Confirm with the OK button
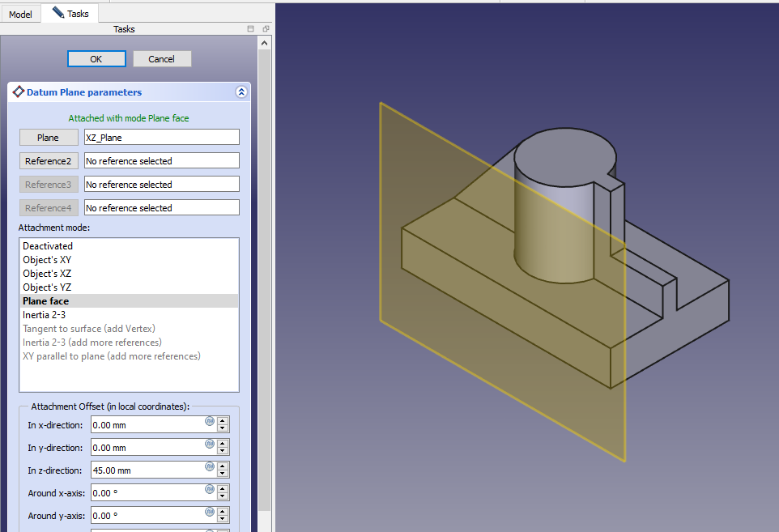779x532 pixels. tap(96, 59)
